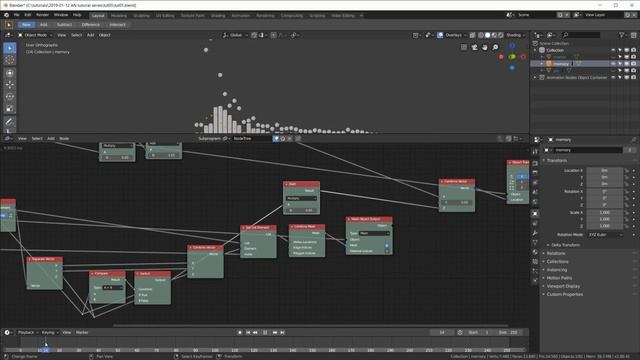This screenshot has height=360, width=640.
Task: Click the viewport zoom magnifier gizmo icon
Action: click(x=495, y=47)
